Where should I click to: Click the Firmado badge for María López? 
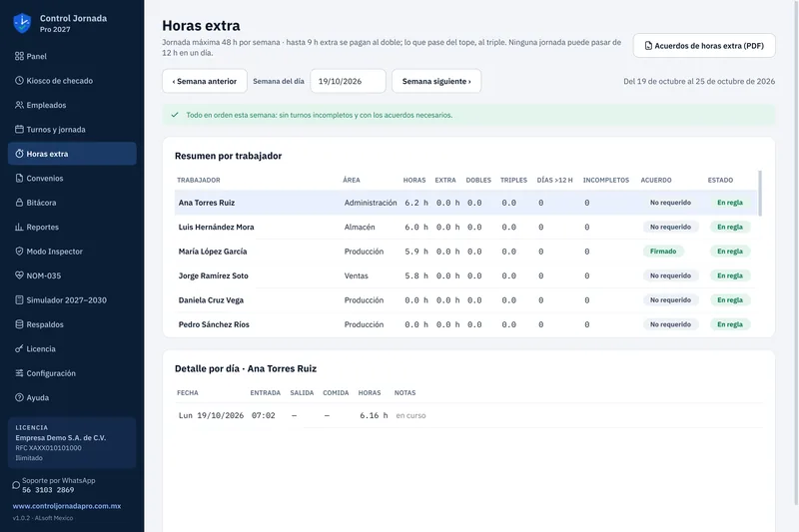663,251
